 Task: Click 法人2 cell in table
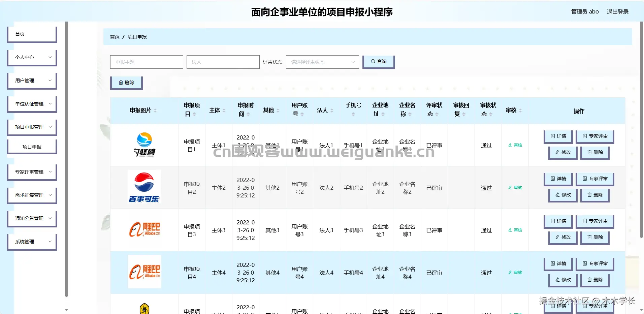click(x=326, y=188)
